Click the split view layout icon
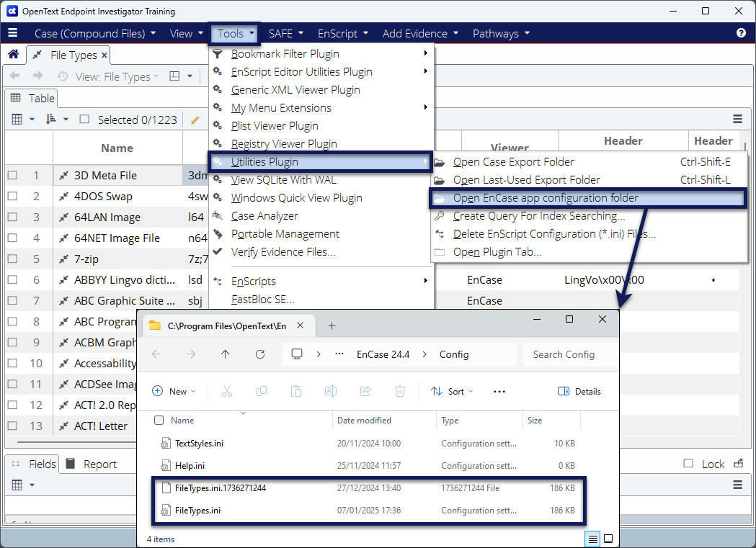Viewport: 756px width, 548px height. click(174, 76)
